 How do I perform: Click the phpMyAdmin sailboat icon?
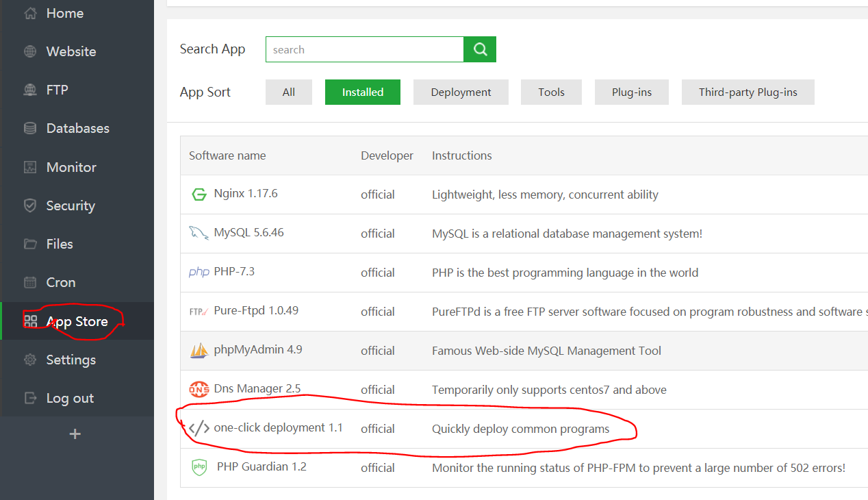199,350
